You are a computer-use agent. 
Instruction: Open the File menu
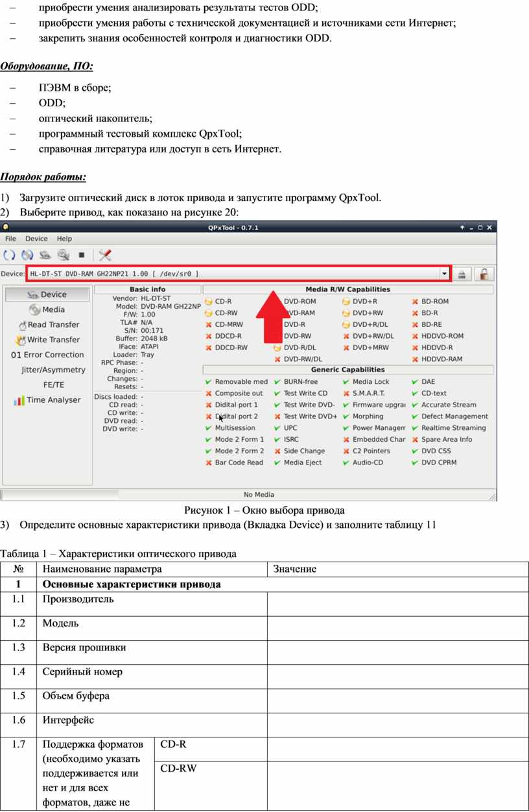click(11, 239)
